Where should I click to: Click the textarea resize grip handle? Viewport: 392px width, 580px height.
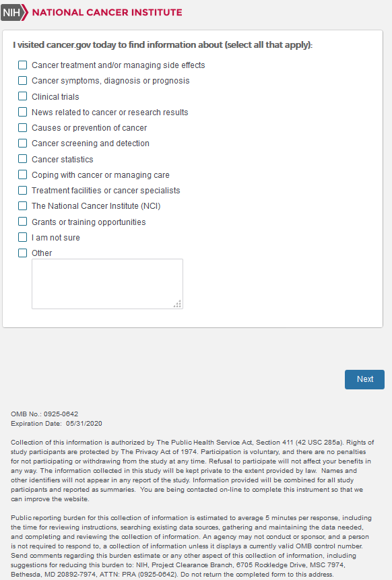[x=178, y=304]
